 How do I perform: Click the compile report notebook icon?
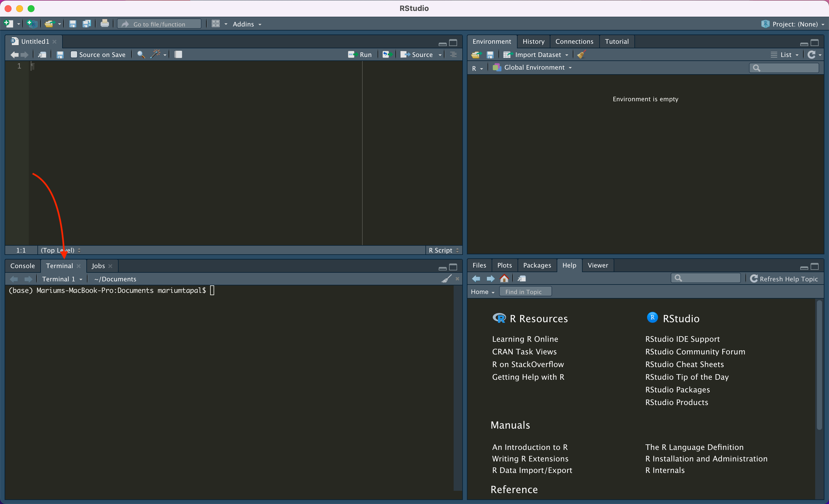[x=178, y=54]
